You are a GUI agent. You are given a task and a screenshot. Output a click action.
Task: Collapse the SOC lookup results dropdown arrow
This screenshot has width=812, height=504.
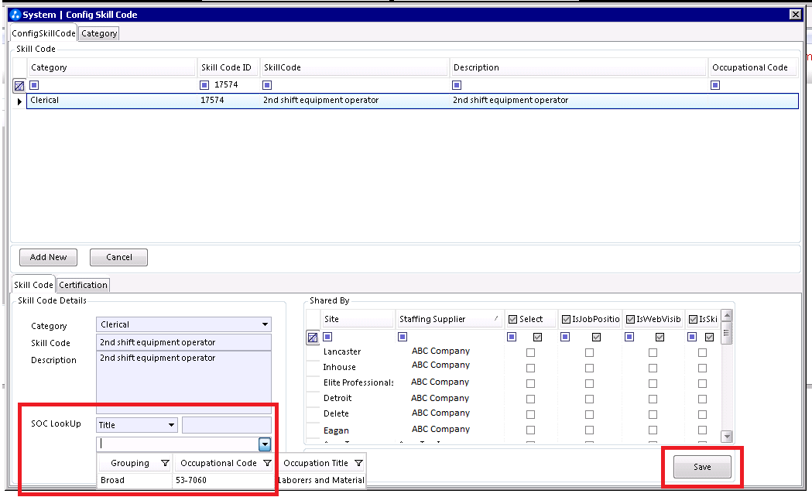point(265,444)
